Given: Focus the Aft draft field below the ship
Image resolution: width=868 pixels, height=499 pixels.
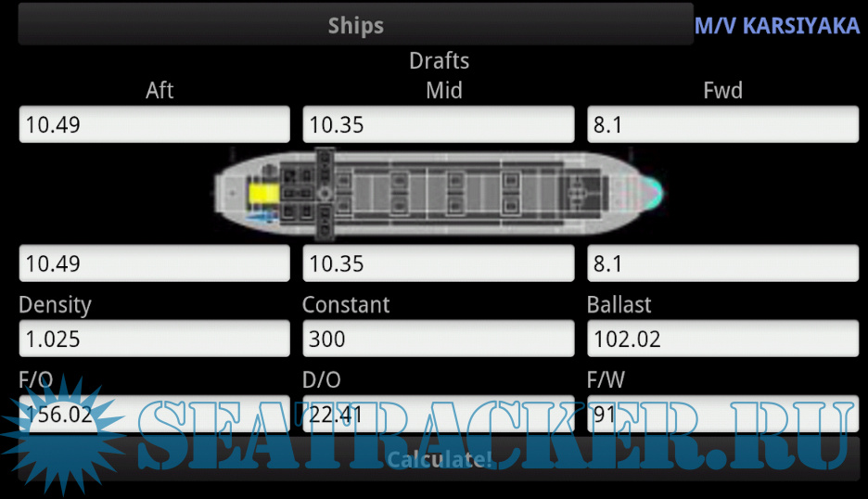Looking at the screenshot, I should click(x=154, y=263).
